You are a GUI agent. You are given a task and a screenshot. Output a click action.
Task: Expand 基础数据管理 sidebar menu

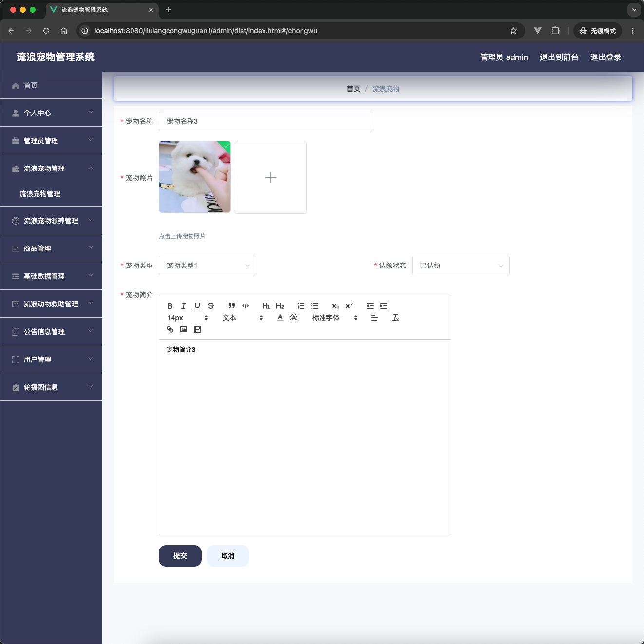point(51,276)
